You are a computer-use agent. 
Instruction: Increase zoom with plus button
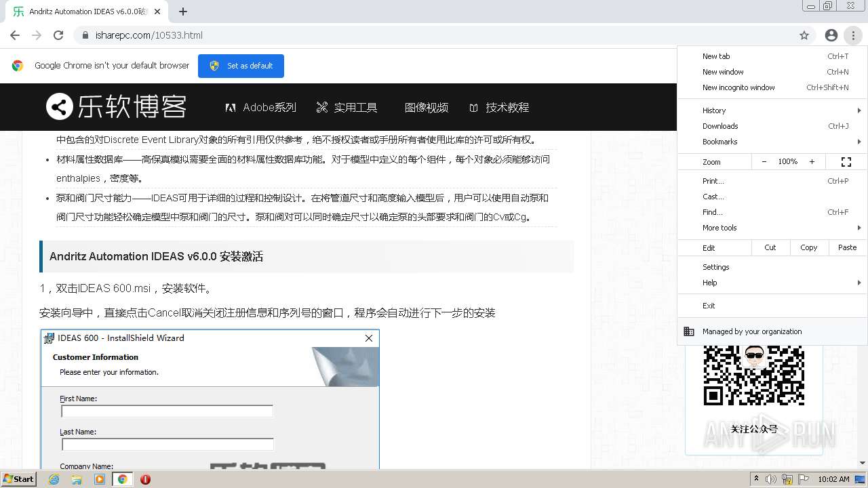[812, 162]
